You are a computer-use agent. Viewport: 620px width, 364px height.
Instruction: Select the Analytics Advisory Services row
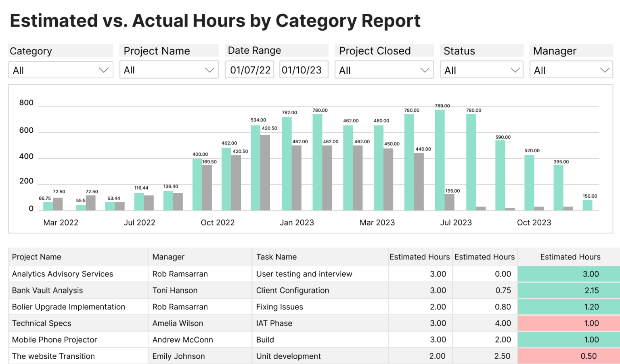63,274
